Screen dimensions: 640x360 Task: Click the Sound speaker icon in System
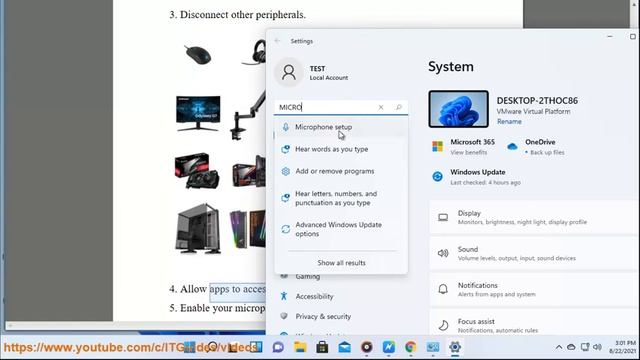pyautogui.click(x=443, y=253)
